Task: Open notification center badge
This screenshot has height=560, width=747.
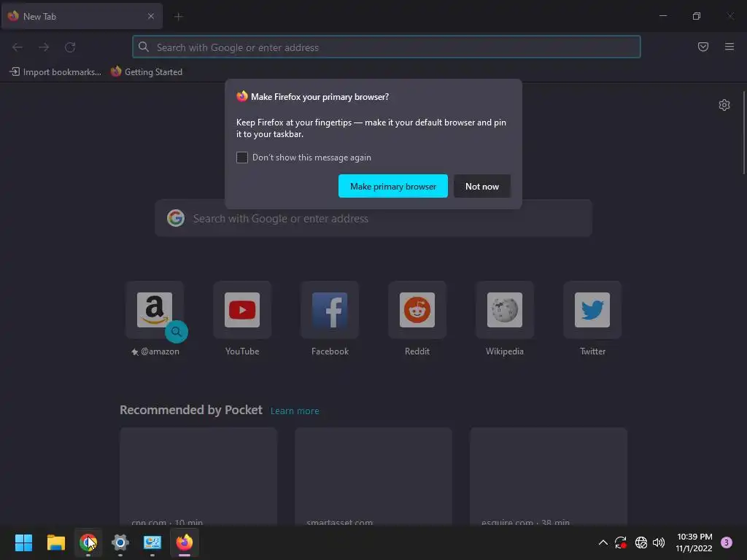Action: (x=726, y=542)
